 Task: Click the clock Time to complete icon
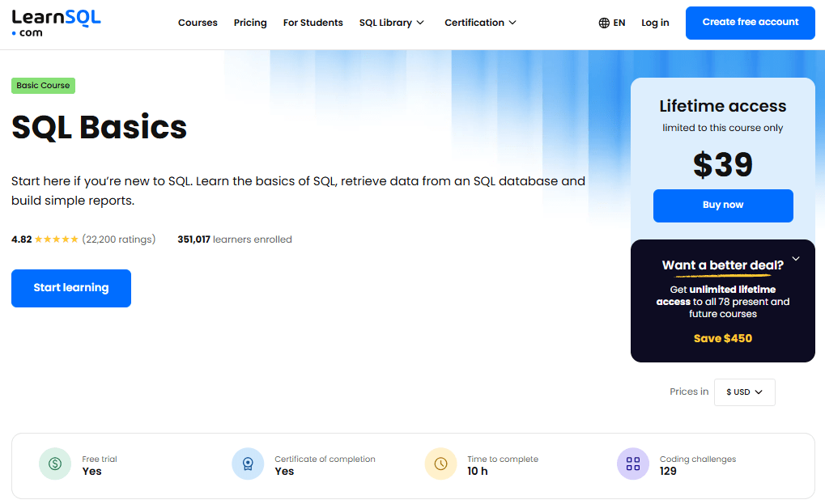441,464
